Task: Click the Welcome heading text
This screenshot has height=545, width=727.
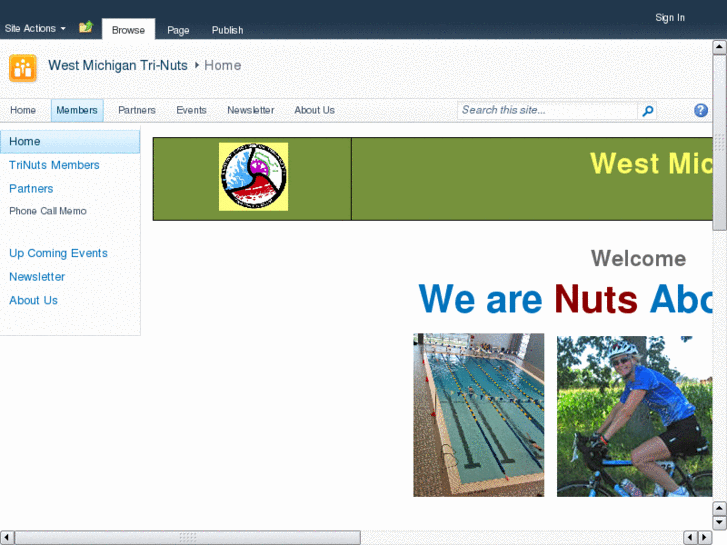Action: point(638,258)
